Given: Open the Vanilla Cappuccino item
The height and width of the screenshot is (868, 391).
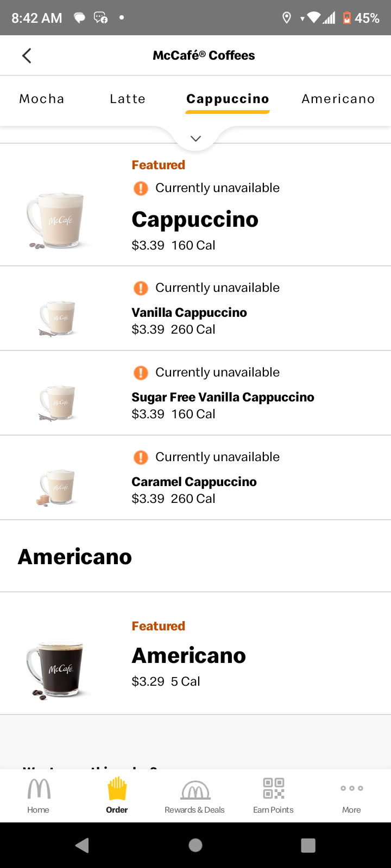Looking at the screenshot, I should (x=189, y=312).
